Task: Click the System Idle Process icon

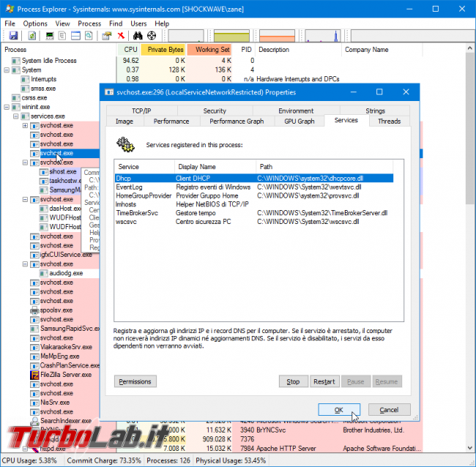Action: coord(16,61)
